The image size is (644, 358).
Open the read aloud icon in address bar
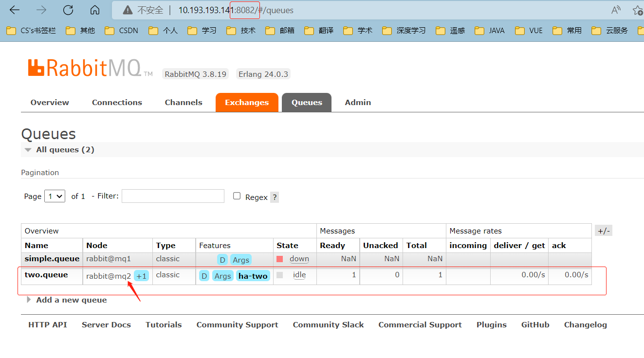pyautogui.click(x=616, y=10)
